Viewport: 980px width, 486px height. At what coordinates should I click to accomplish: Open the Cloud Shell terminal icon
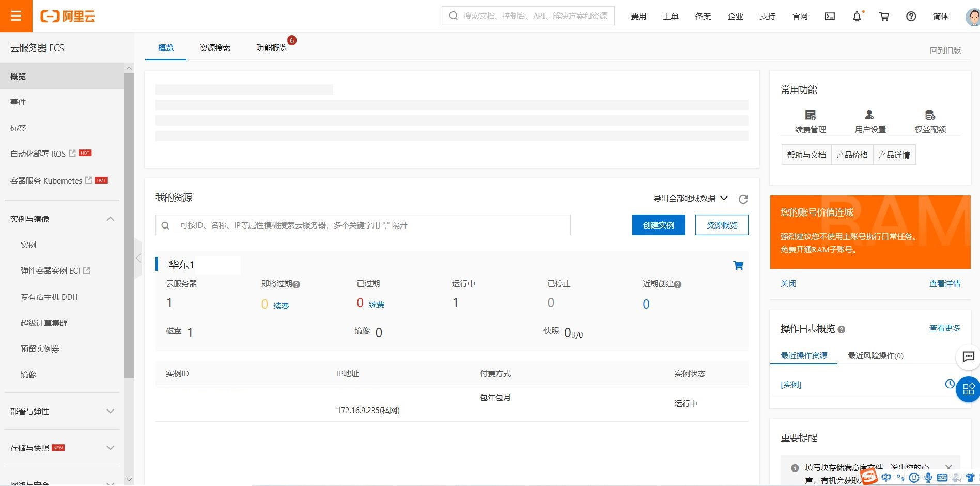[x=830, y=17]
